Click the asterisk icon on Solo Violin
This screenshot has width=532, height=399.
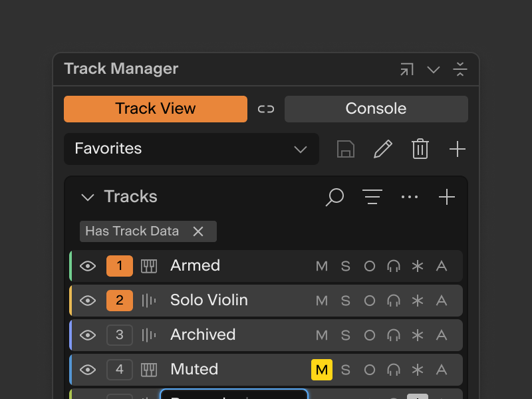[418, 301]
